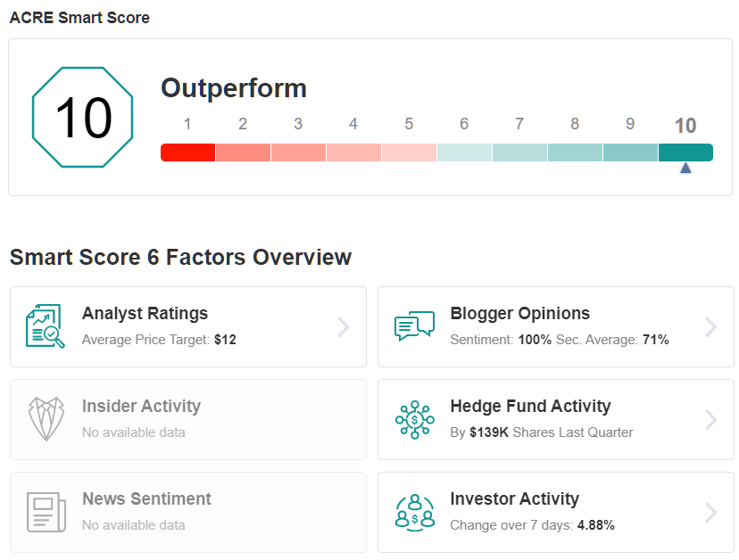Click the score number 5 above bar
The width and height of the screenshot is (739, 560).
(409, 124)
